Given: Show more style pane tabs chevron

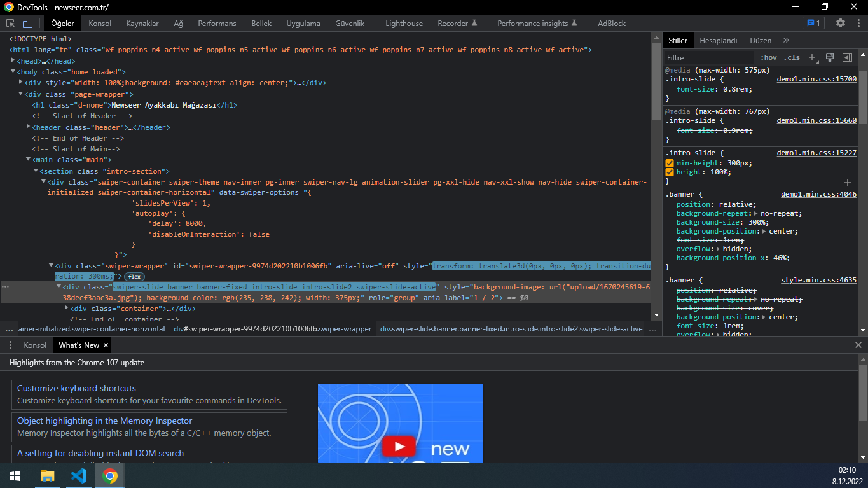Looking at the screenshot, I should (786, 41).
